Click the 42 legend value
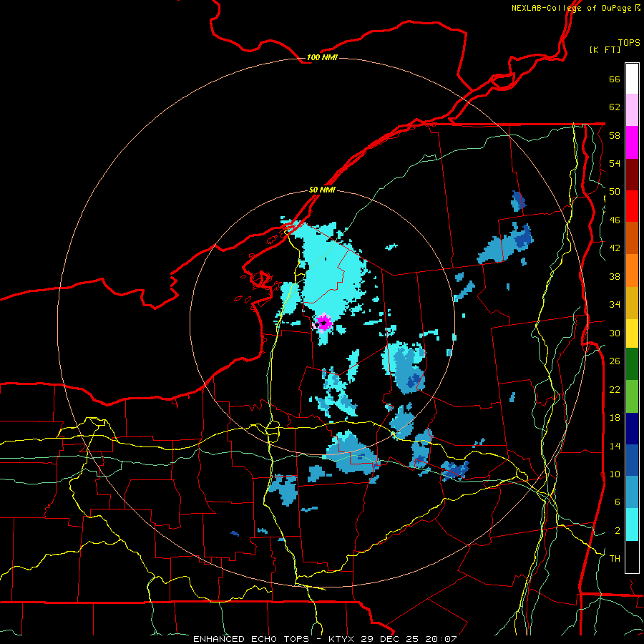This screenshot has width=644, height=644. (x=615, y=248)
